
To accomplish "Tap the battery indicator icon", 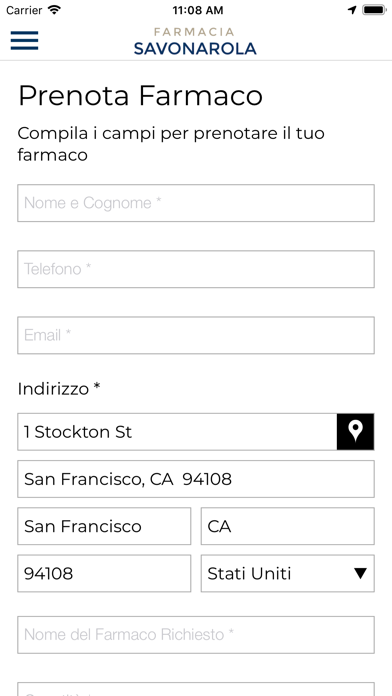I will point(374,10).
